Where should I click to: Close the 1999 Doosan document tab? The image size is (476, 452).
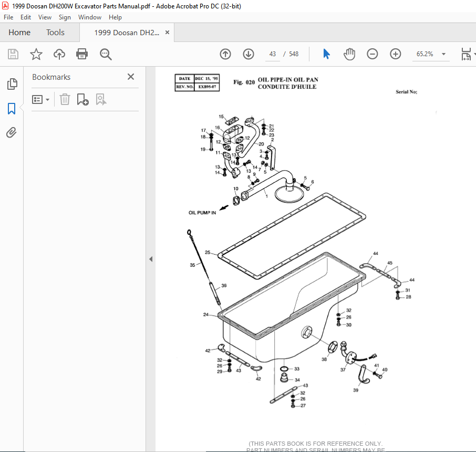(167, 33)
